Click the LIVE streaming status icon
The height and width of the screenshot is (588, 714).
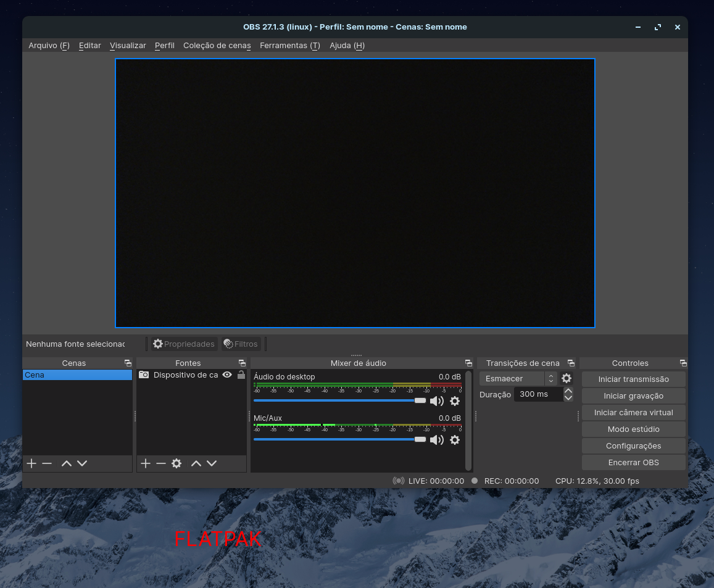(399, 481)
